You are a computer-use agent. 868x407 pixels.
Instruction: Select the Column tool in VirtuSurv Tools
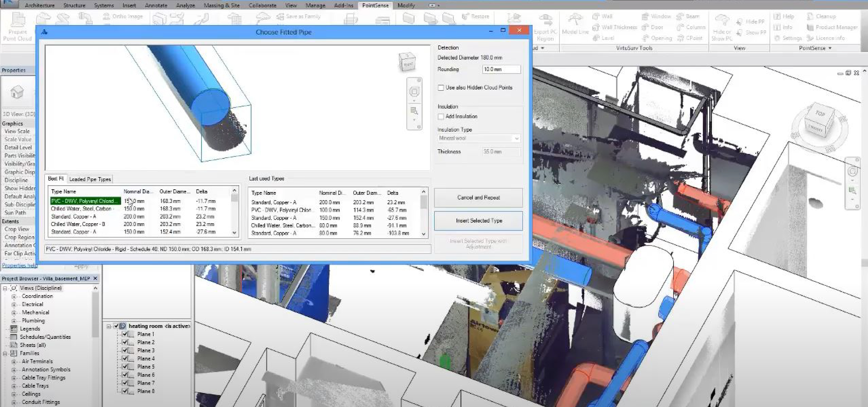[691, 27]
